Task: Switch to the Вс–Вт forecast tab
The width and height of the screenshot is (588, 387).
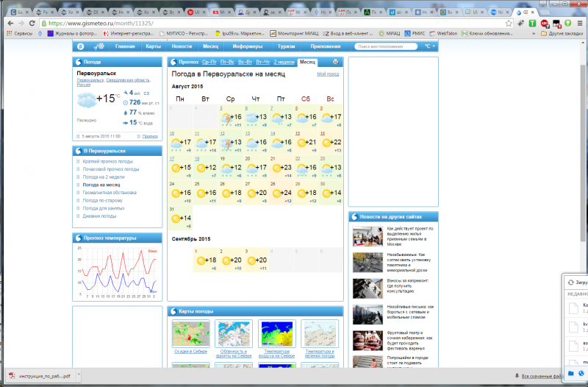Action: pyautogui.click(x=245, y=62)
